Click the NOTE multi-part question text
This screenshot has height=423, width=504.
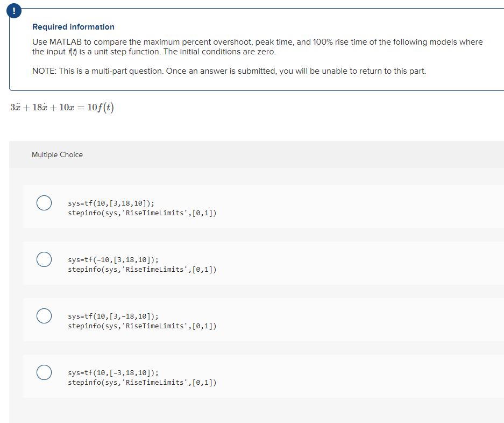(x=229, y=71)
